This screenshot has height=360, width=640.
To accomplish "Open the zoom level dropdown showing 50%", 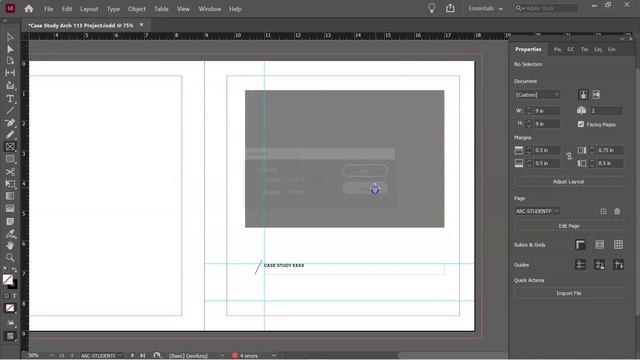I will (x=51, y=356).
